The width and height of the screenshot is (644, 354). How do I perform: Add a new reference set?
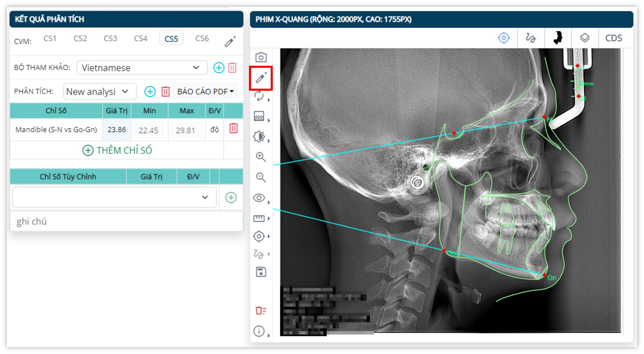coord(219,68)
